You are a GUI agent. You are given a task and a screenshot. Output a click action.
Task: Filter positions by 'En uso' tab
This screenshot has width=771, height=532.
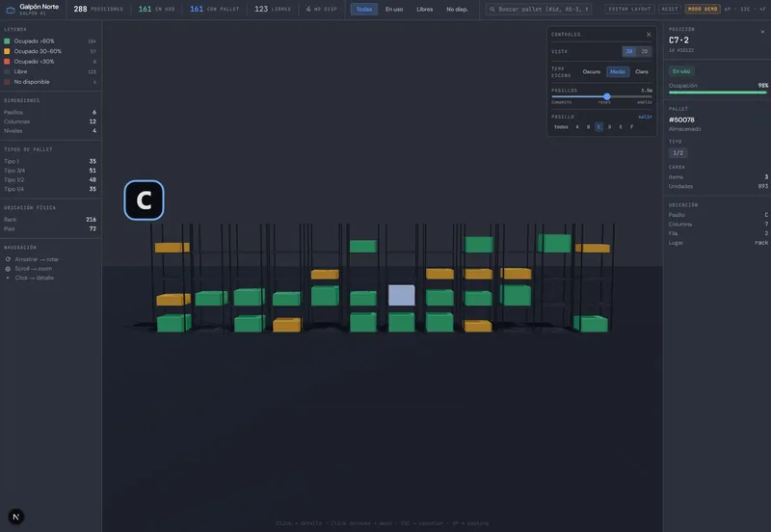click(394, 10)
